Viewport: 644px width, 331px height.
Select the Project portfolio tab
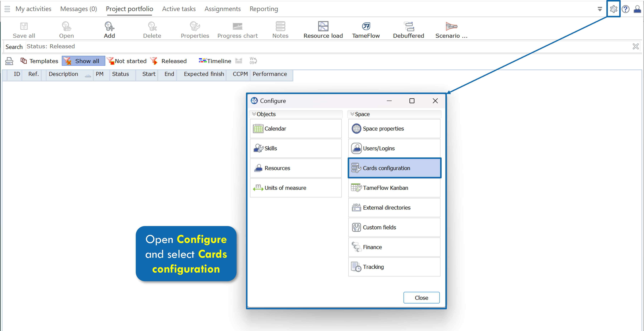pos(129,9)
